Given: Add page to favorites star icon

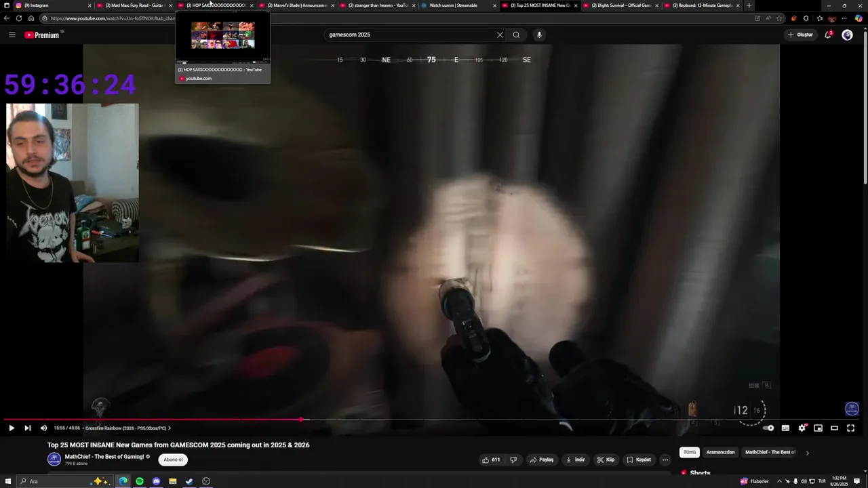Looking at the screenshot, I should 779,18.
